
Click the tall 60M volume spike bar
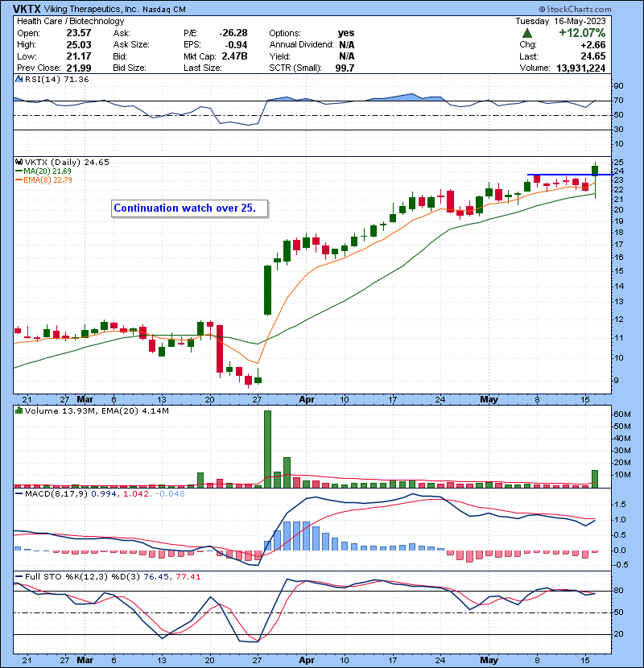(x=267, y=449)
